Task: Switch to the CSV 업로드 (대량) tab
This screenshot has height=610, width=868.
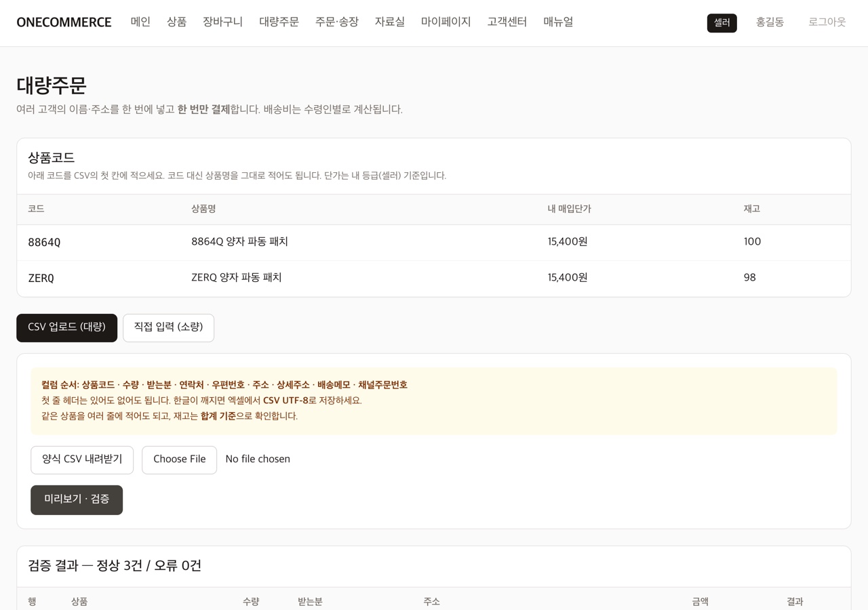Action: [66, 327]
